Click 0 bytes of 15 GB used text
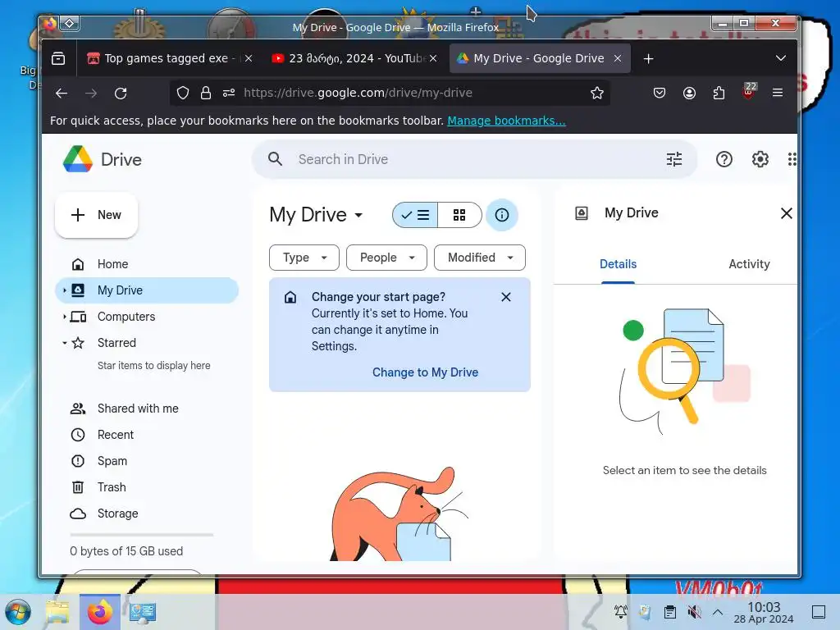Image resolution: width=840 pixels, height=630 pixels. point(126,551)
